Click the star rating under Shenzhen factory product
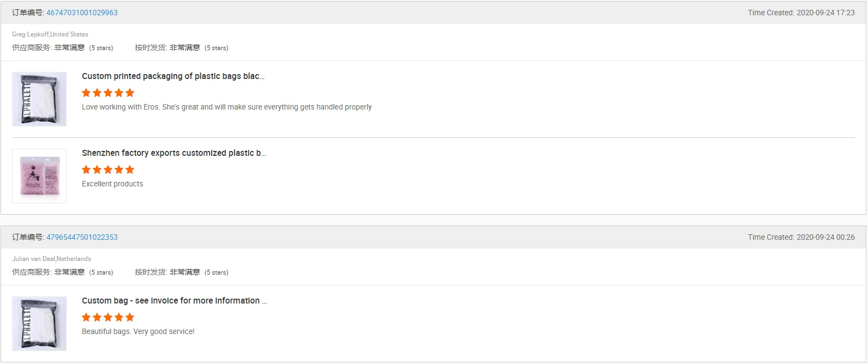 pos(108,169)
